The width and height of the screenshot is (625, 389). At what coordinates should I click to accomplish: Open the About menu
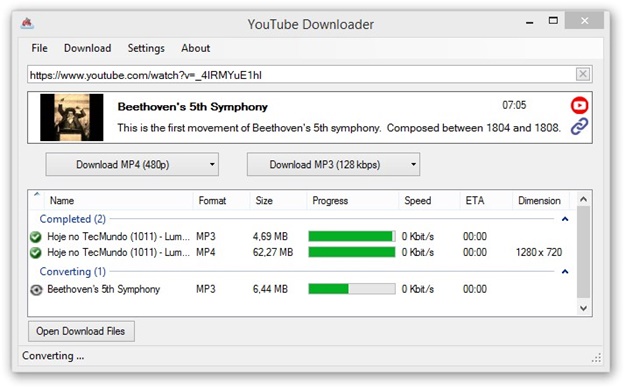195,48
